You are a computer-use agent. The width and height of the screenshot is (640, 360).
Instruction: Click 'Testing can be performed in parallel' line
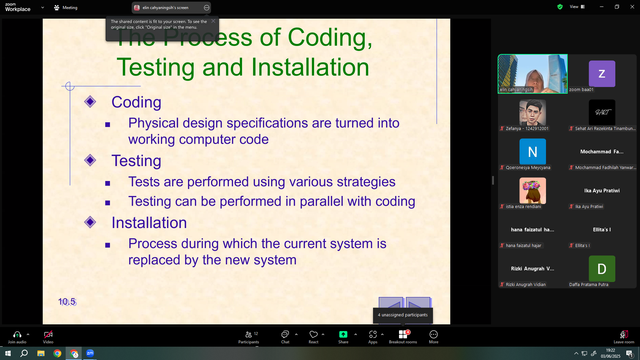(271, 201)
